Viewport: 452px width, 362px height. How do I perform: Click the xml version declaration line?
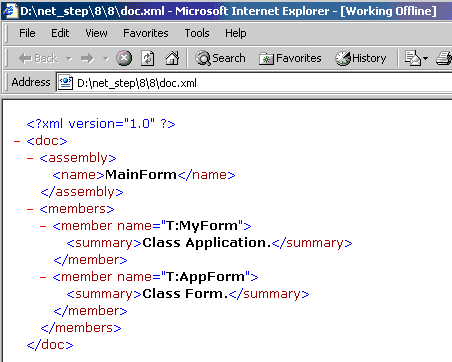coord(101,124)
